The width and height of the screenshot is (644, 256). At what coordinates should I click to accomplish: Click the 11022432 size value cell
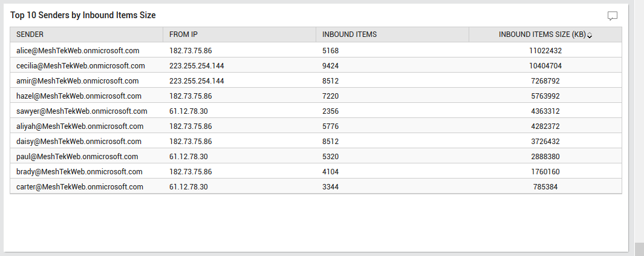(x=545, y=51)
